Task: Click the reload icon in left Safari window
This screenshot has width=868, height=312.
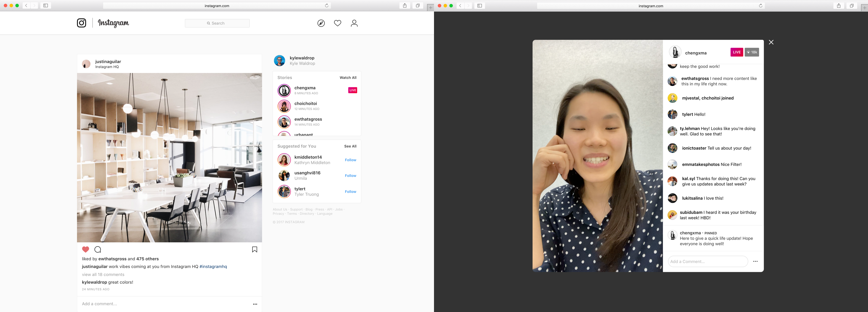Action: point(326,6)
